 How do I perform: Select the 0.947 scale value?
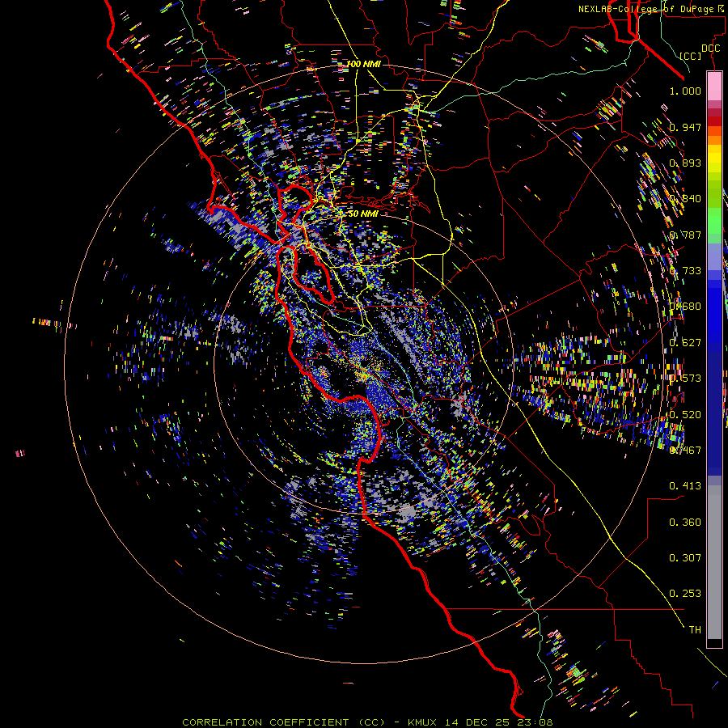pos(685,127)
